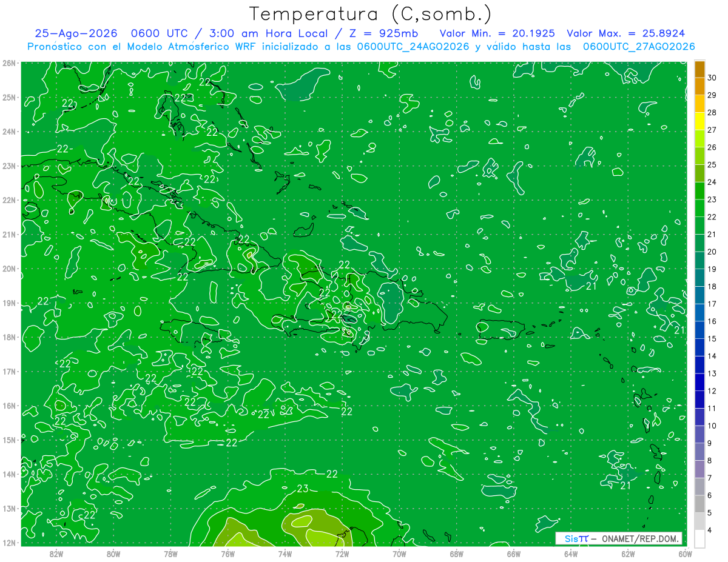Screen dimensions: 728x562
Task: Click the 82W longitude axis label
Action: 56,553
